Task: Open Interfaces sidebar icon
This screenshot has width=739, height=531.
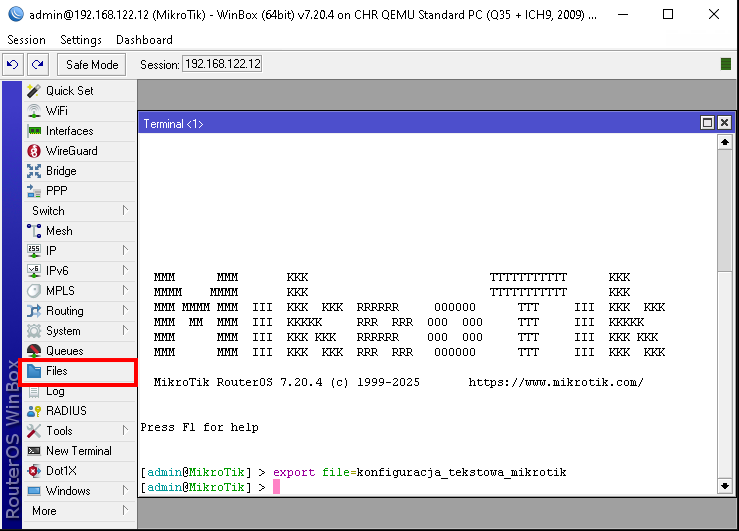Action: 34,131
